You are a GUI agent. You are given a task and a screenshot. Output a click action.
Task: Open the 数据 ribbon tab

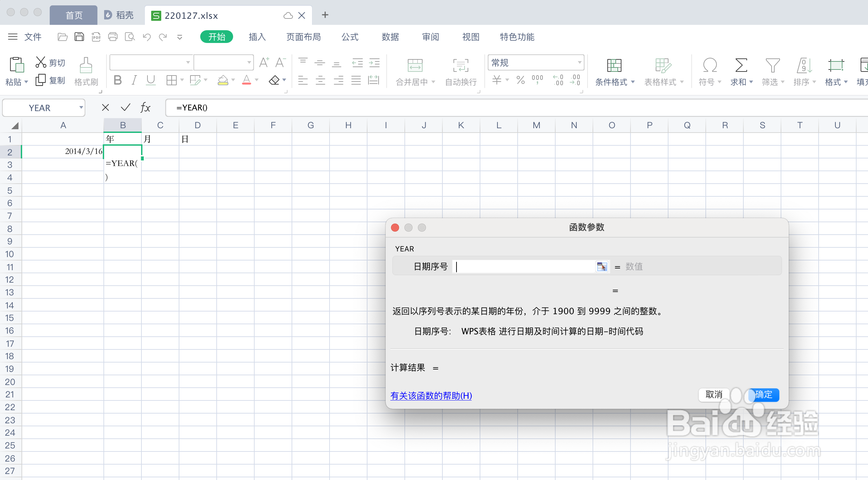(x=390, y=37)
